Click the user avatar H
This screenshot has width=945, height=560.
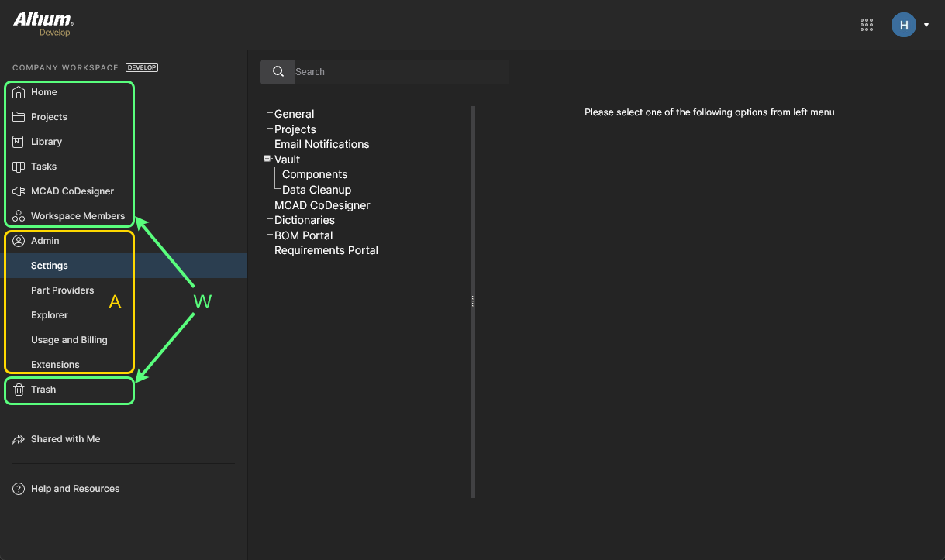coord(904,25)
